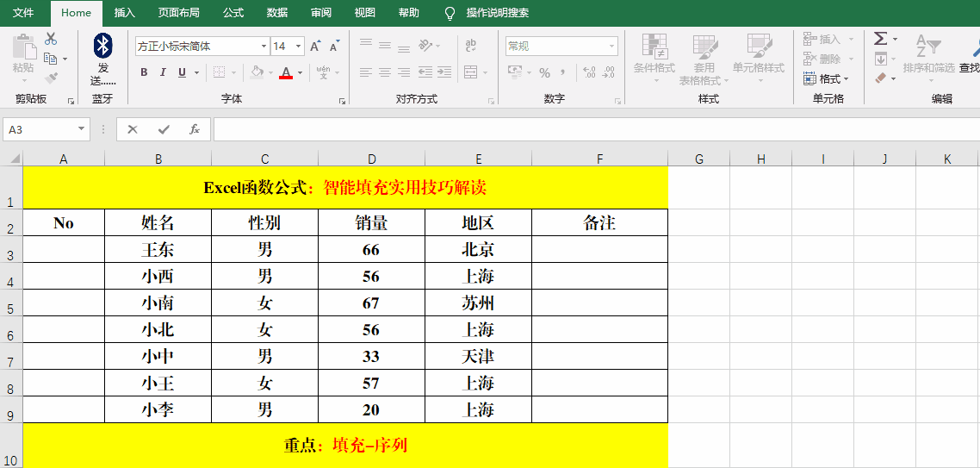Toggle Bold formatting
The height and width of the screenshot is (468, 980).
point(144,72)
